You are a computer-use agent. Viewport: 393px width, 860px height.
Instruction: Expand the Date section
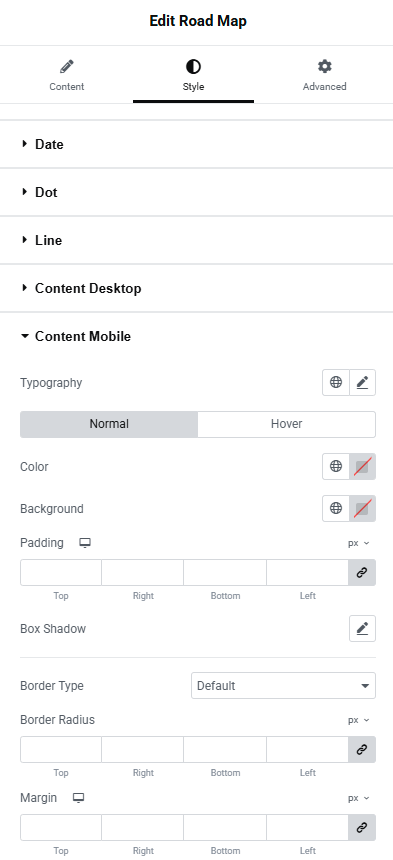pos(196,144)
